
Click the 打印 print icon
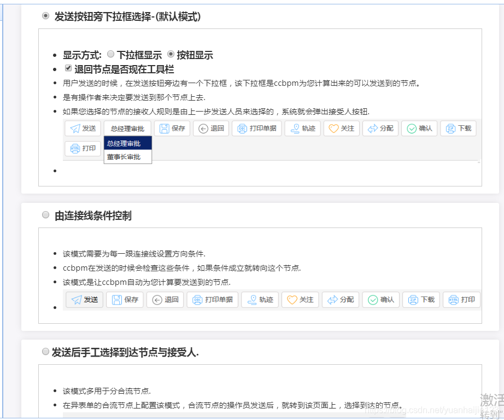[x=75, y=148]
